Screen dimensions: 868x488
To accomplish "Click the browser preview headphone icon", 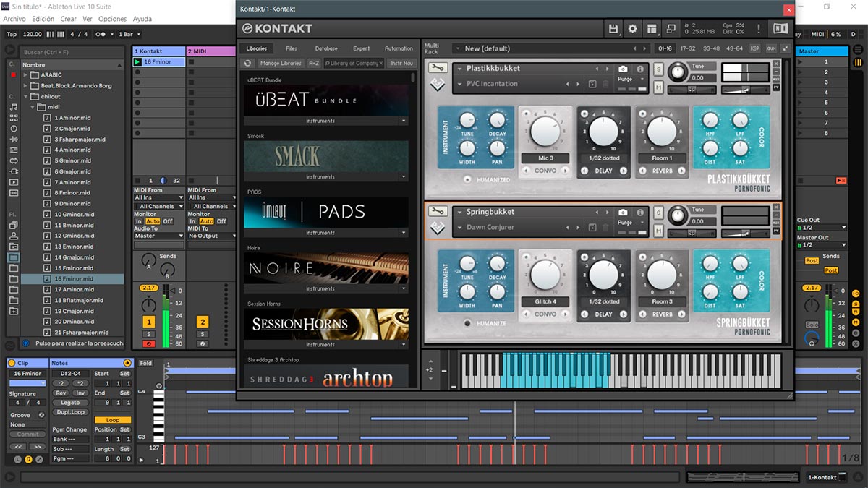I will coord(27,343).
